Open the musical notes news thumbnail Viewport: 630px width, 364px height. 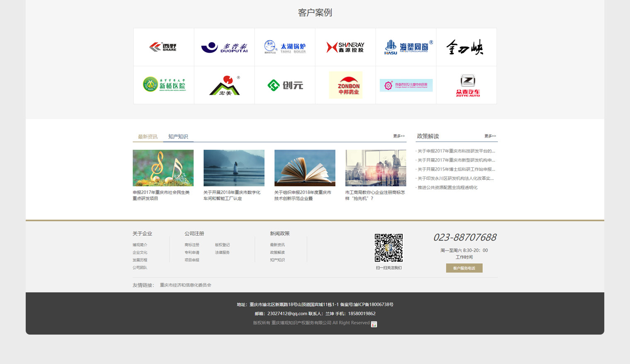163,168
